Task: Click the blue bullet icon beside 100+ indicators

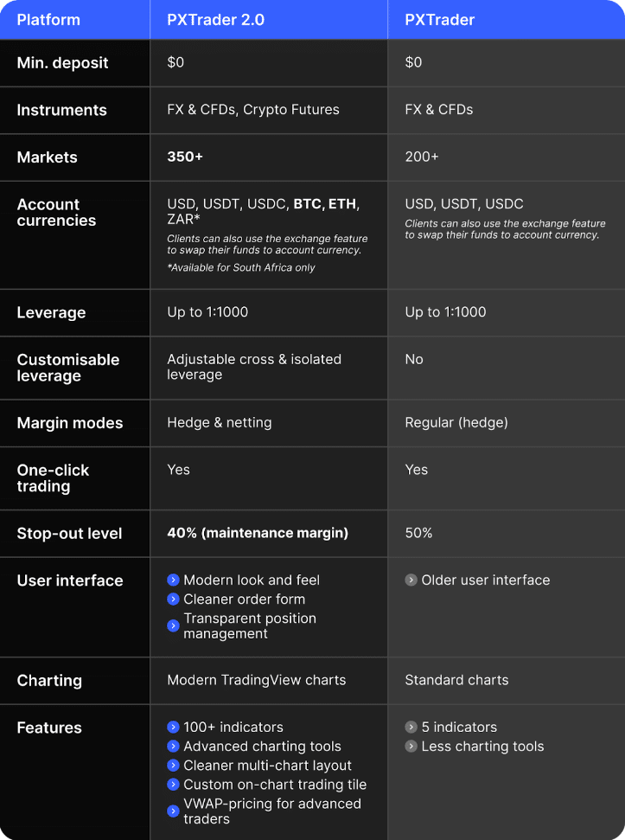Action: click(x=174, y=728)
